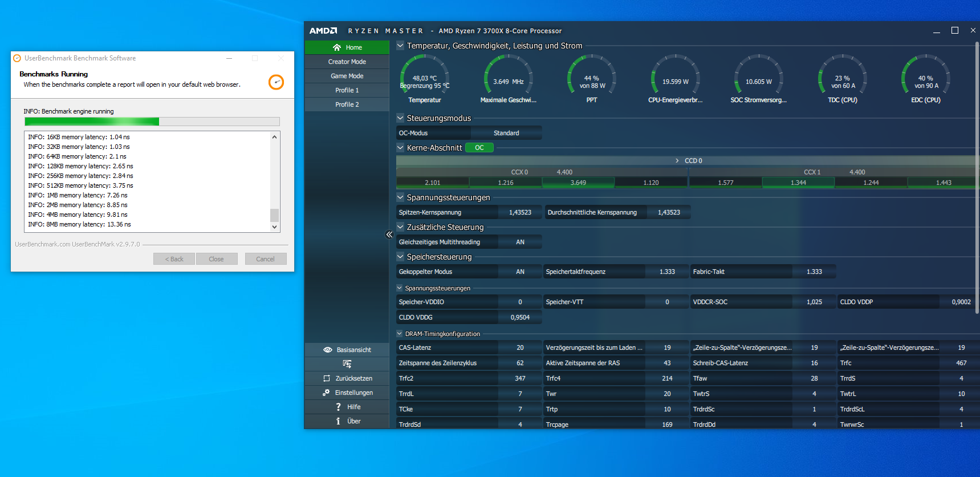Switch to Creator Mode
The height and width of the screenshot is (477, 980).
(x=347, y=62)
